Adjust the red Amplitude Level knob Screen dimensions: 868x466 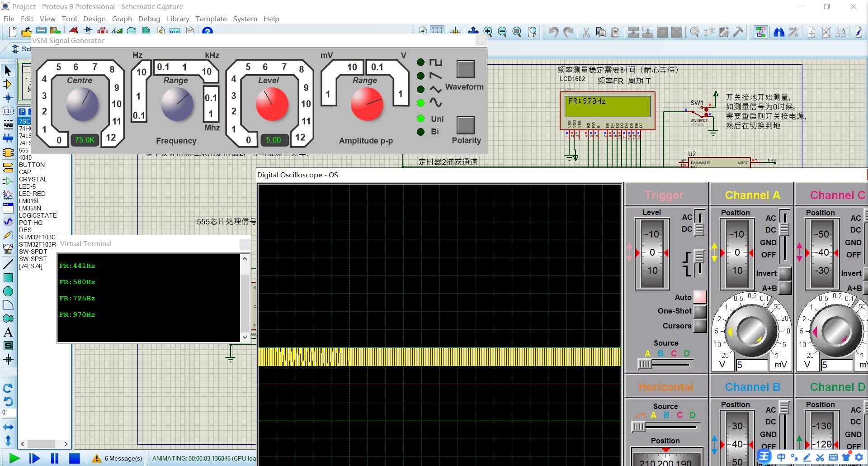click(272, 104)
